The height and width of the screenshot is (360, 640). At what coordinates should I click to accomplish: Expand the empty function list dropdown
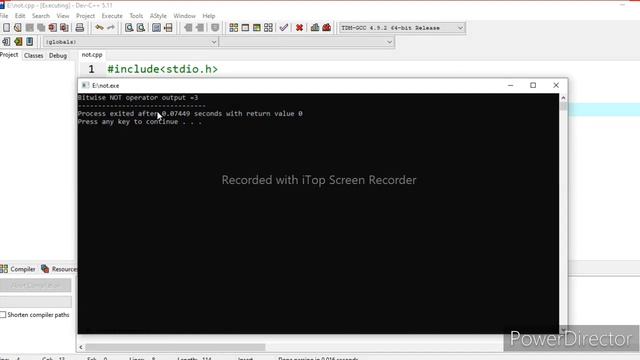(x=307, y=42)
